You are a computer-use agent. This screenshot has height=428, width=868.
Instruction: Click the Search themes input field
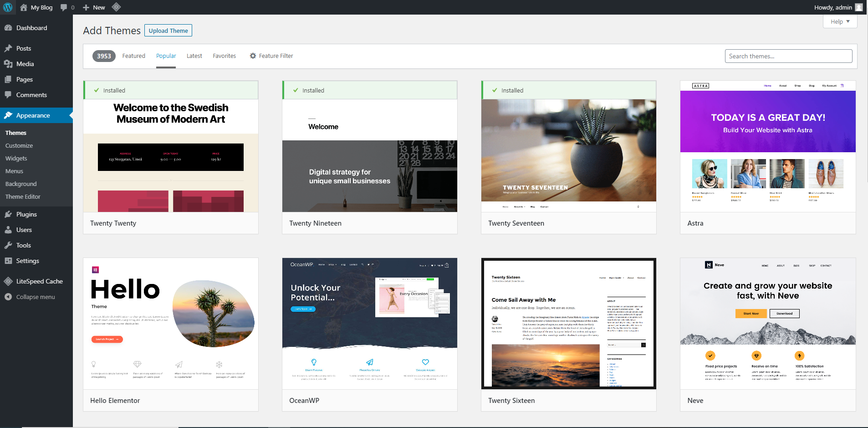788,56
